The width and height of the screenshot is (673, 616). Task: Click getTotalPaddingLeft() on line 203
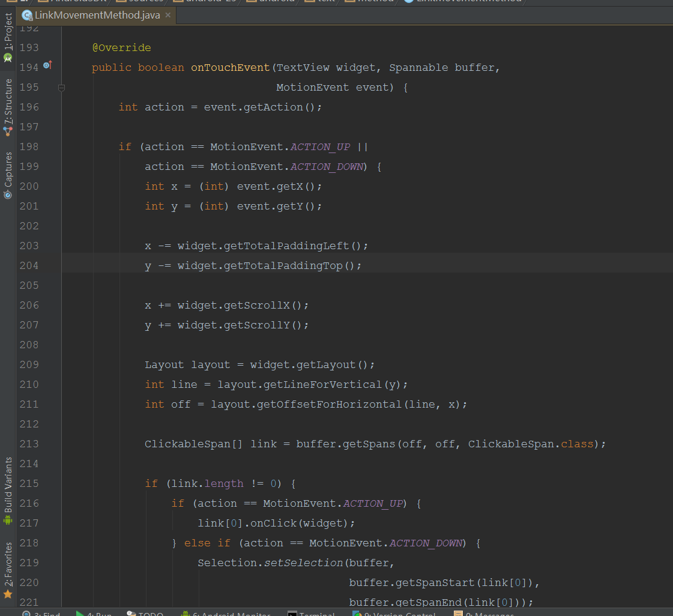(x=293, y=246)
